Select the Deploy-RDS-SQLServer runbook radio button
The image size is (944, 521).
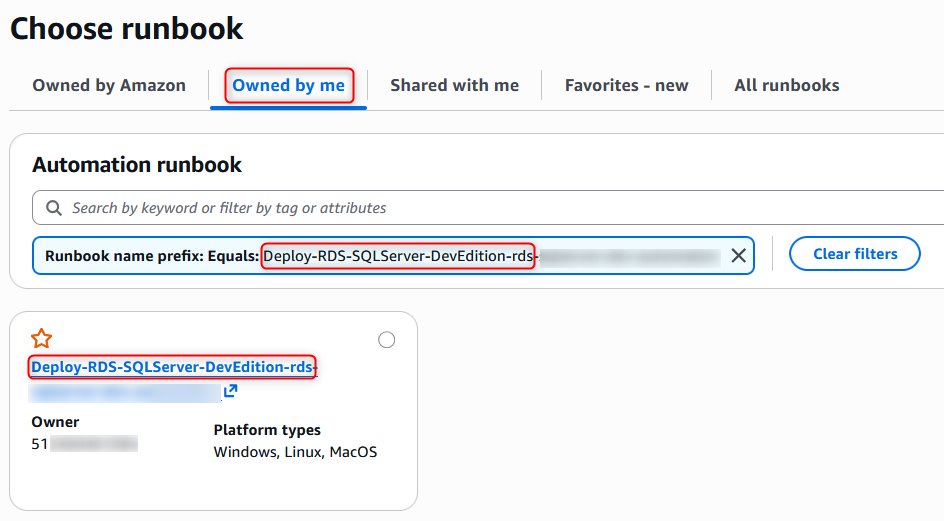387,340
